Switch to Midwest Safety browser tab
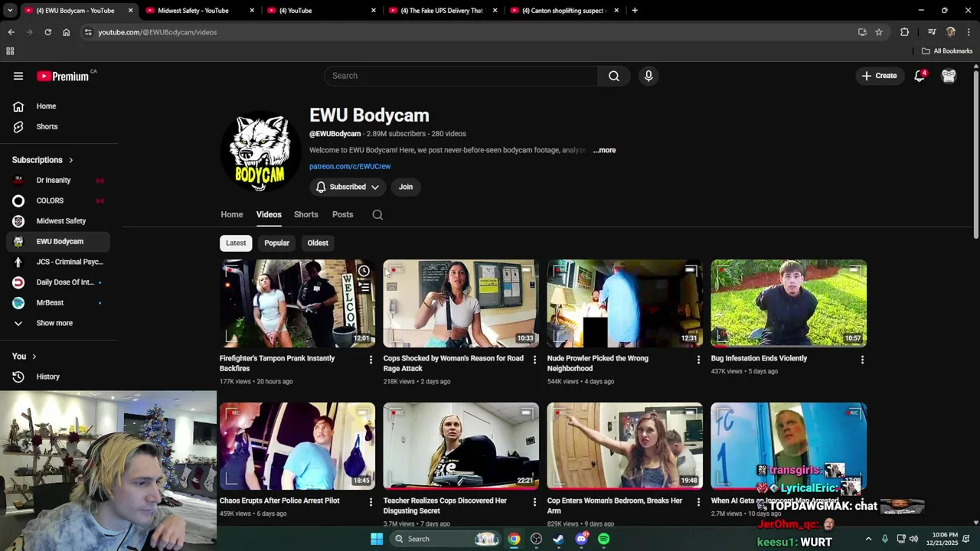Image resolution: width=980 pixels, height=551 pixels. [201, 11]
